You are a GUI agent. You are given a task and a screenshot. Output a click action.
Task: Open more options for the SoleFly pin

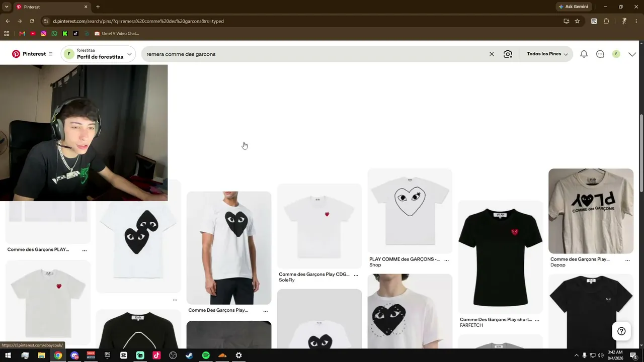click(x=356, y=275)
